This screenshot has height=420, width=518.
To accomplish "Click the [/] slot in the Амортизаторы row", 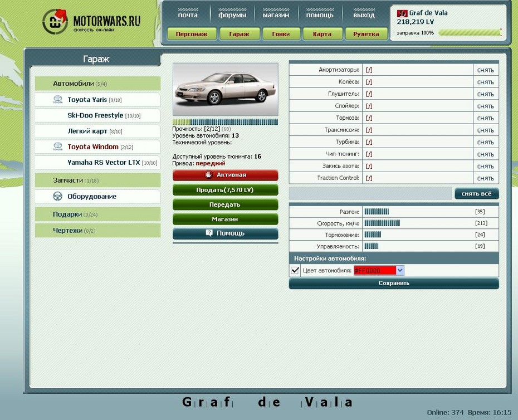I will tap(369, 70).
